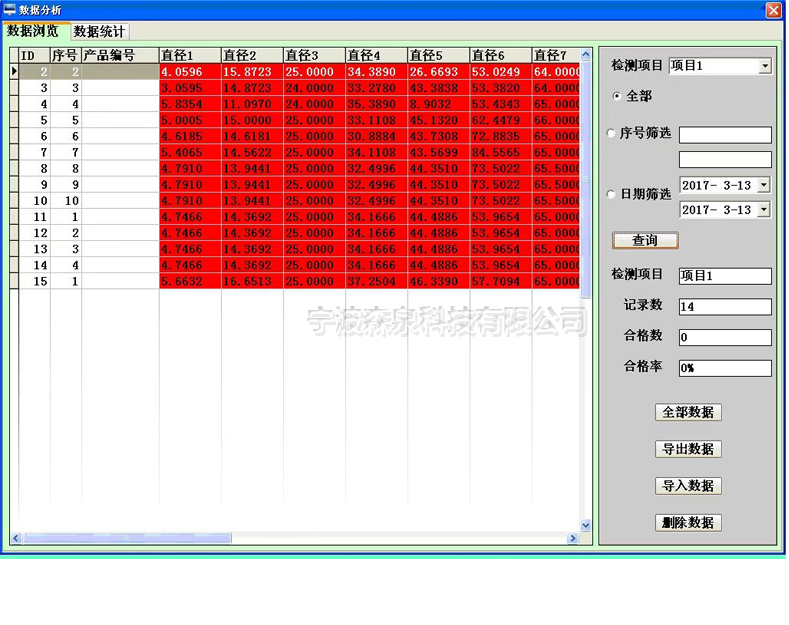Open the second date picker dropdown
The image size is (789, 625).
coord(764,210)
